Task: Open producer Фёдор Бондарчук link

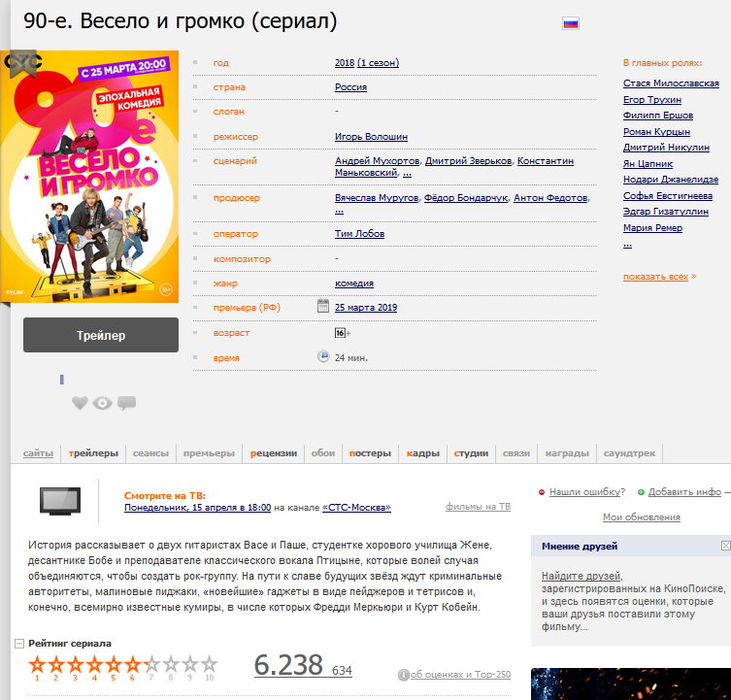Action: coord(466,198)
